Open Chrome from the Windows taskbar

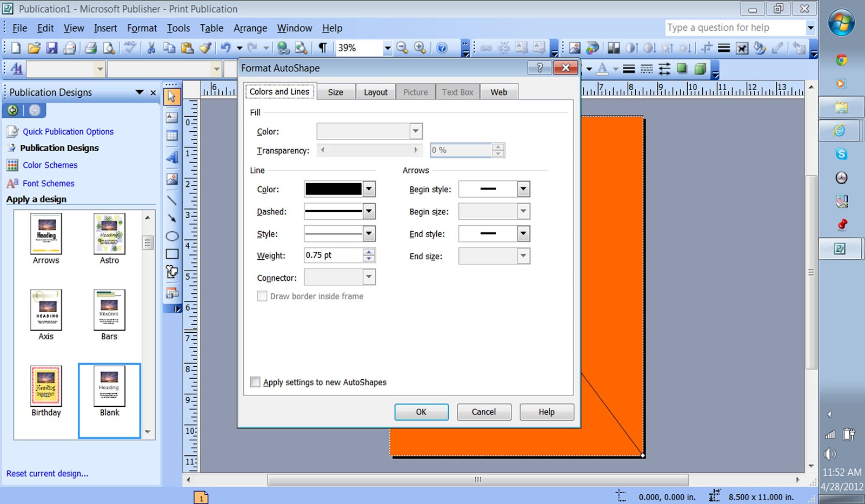point(841,60)
